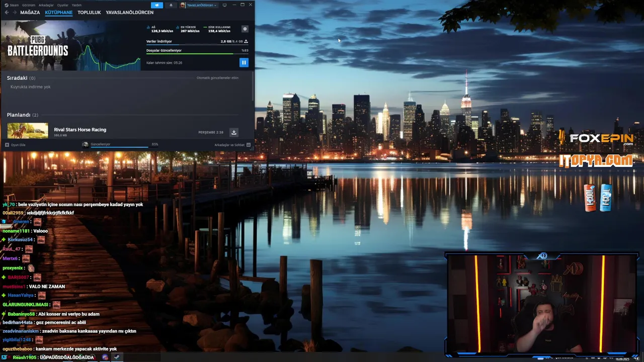644x362 pixels.
Task: Click the Steam icon in taskbar
Action: [x=117, y=357]
